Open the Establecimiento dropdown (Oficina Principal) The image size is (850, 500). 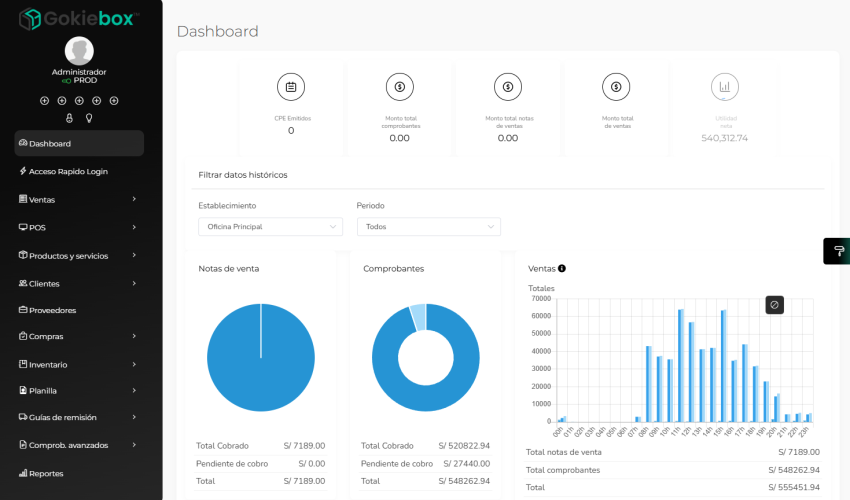270,227
